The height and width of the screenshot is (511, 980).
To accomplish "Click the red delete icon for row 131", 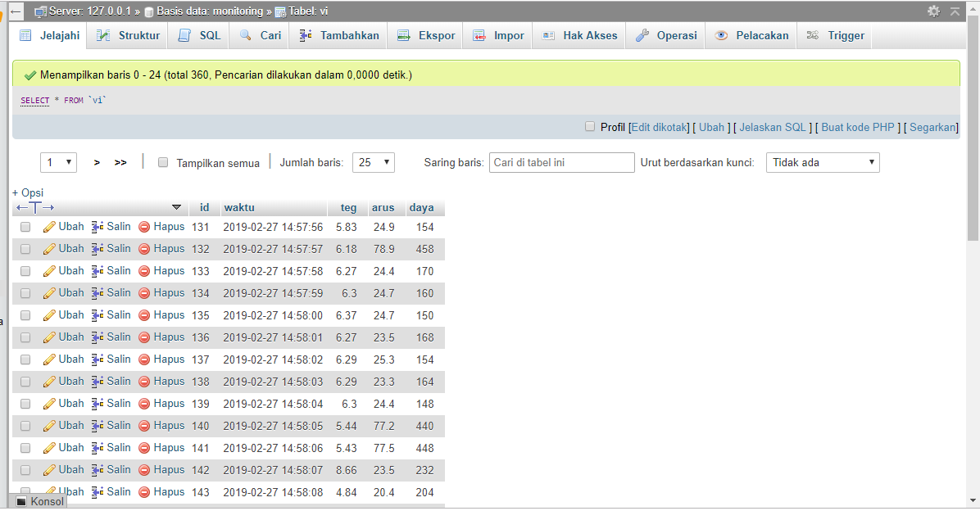I will click(x=144, y=227).
